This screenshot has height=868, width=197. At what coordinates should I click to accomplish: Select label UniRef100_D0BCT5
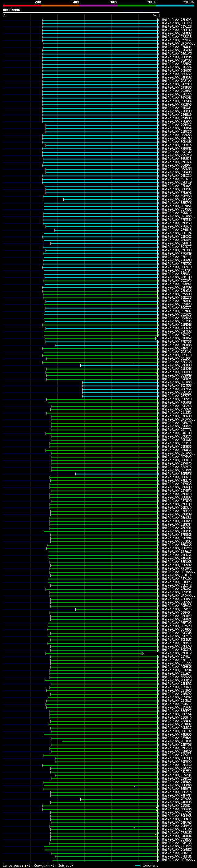coord(177,422)
